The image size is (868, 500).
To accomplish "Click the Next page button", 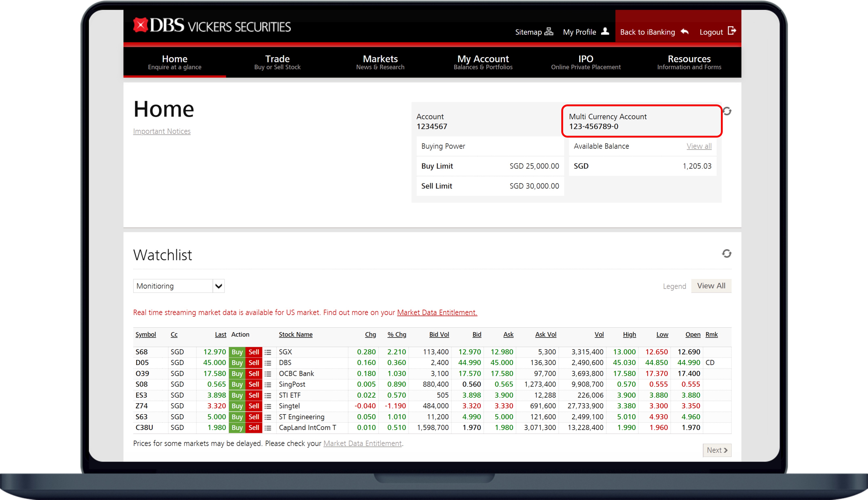I will [717, 450].
